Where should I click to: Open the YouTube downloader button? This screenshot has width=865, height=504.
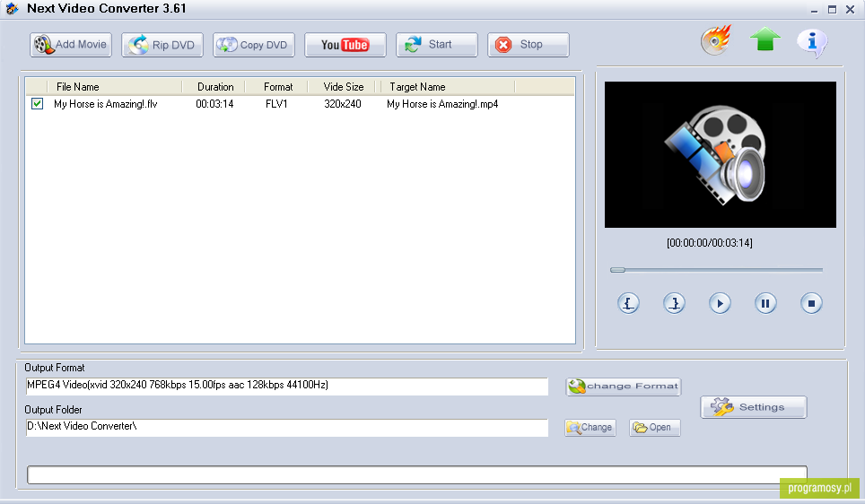345,45
